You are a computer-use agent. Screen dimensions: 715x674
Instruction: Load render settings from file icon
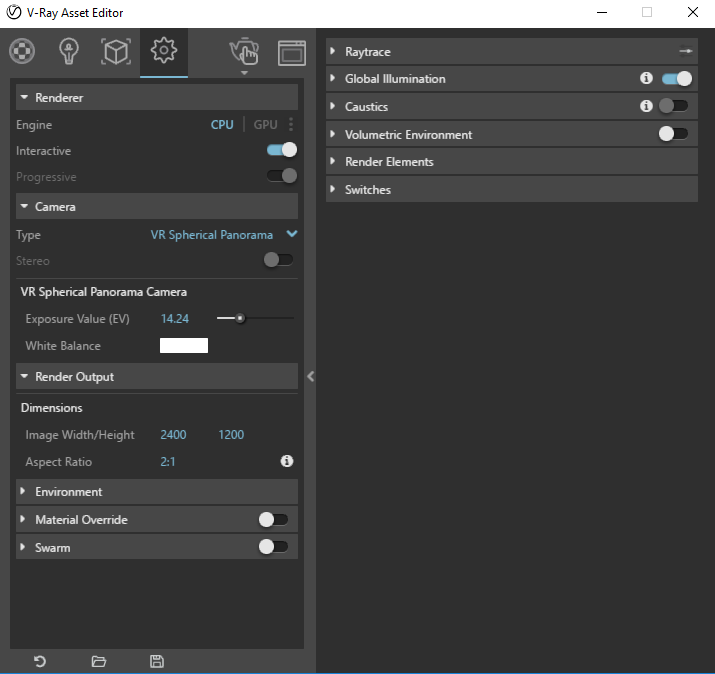(98, 661)
